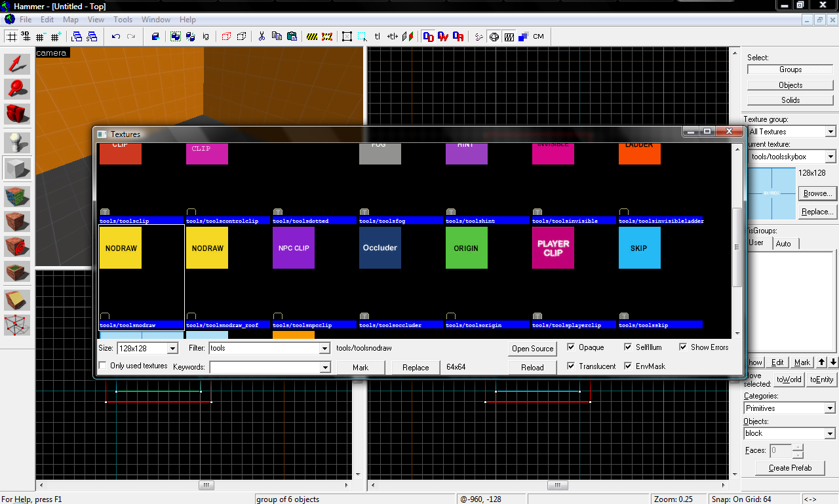
Task: Click the Textures dialog vertical scrollbar
Action: pos(737,246)
